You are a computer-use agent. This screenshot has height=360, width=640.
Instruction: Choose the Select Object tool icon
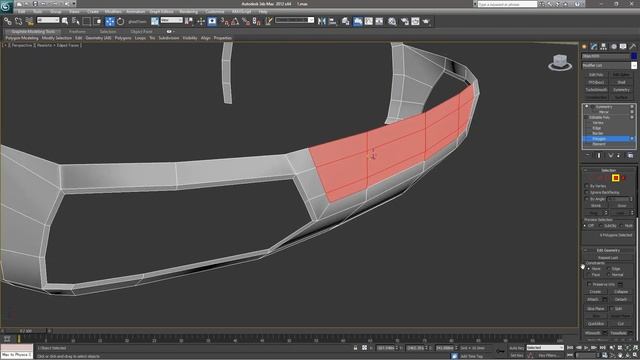(65, 21)
